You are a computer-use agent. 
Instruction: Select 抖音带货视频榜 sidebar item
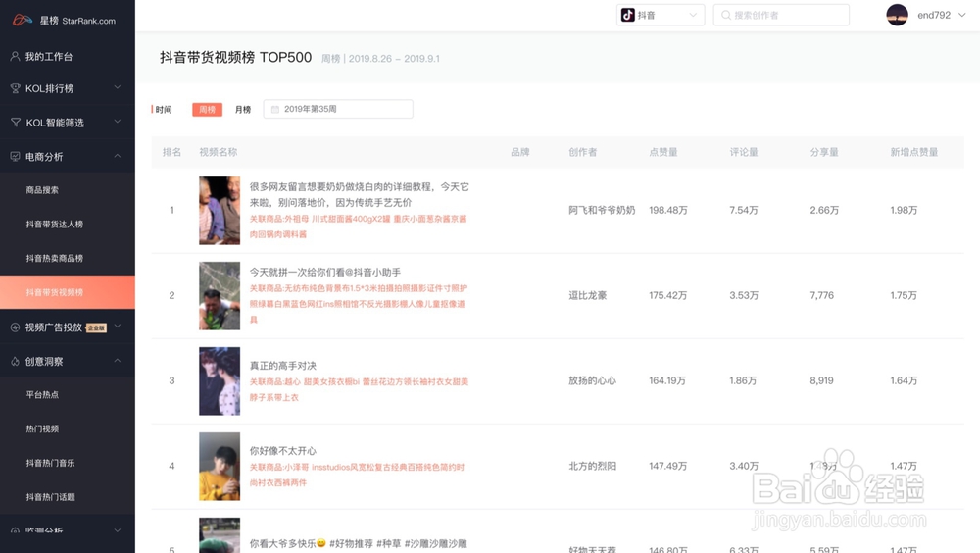[68, 292]
